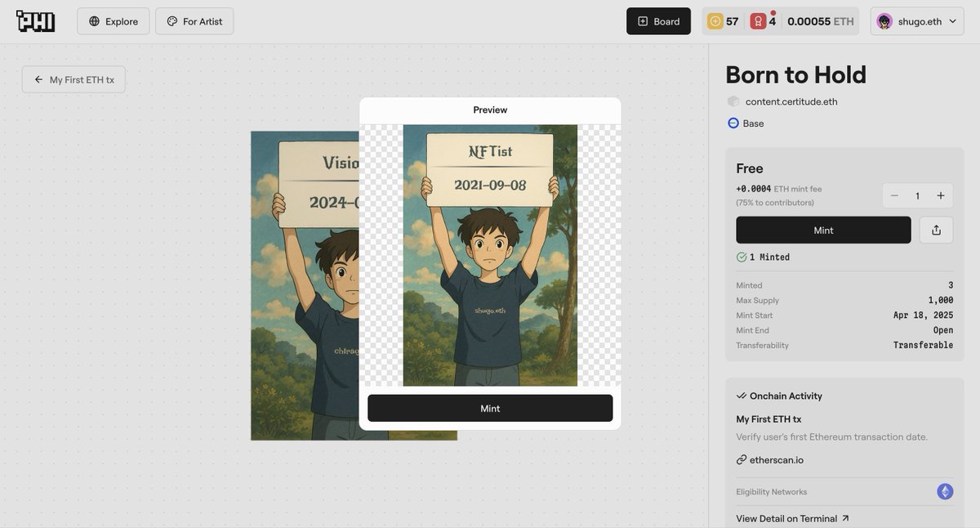
Task: Click the Max Supply value 1,000
Action: pyautogui.click(x=941, y=300)
